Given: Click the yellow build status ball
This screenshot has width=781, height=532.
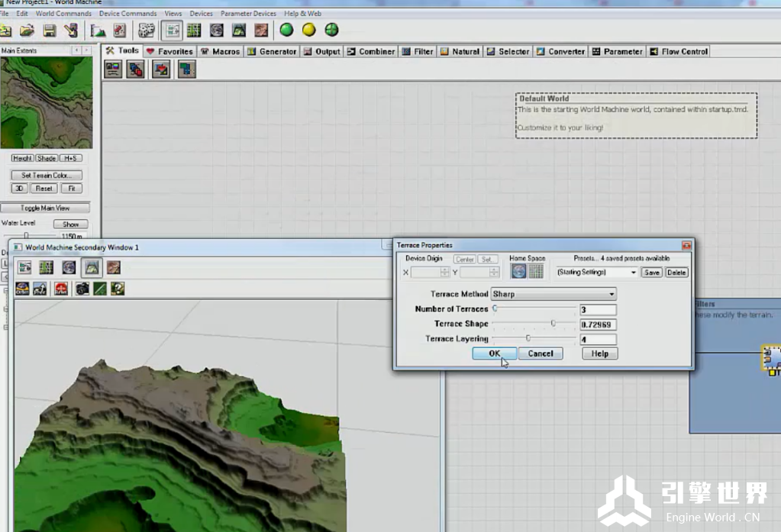Looking at the screenshot, I should click(x=309, y=30).
